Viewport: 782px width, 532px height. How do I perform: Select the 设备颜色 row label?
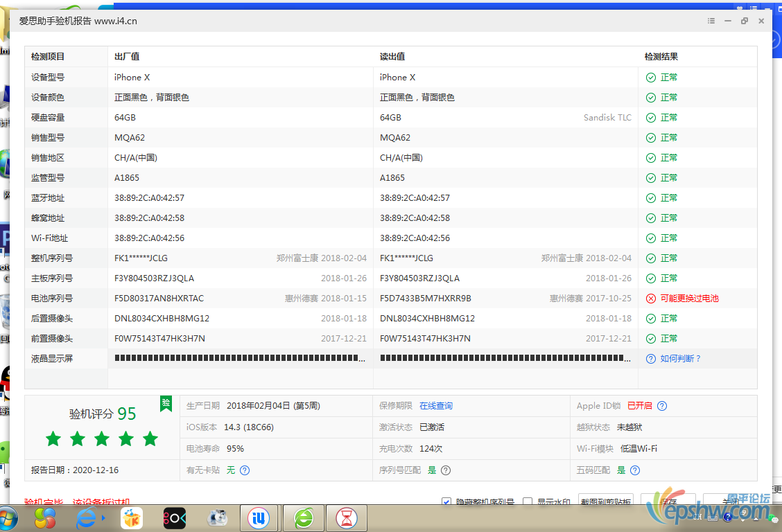pyautogui.click(x=48, y=98)
